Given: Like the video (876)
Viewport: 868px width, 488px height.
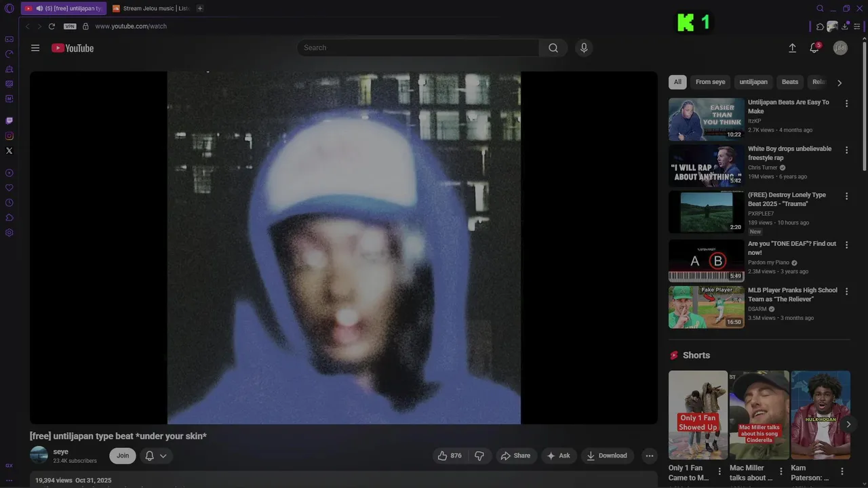Looking at the screenshot, I should [450, 455].
